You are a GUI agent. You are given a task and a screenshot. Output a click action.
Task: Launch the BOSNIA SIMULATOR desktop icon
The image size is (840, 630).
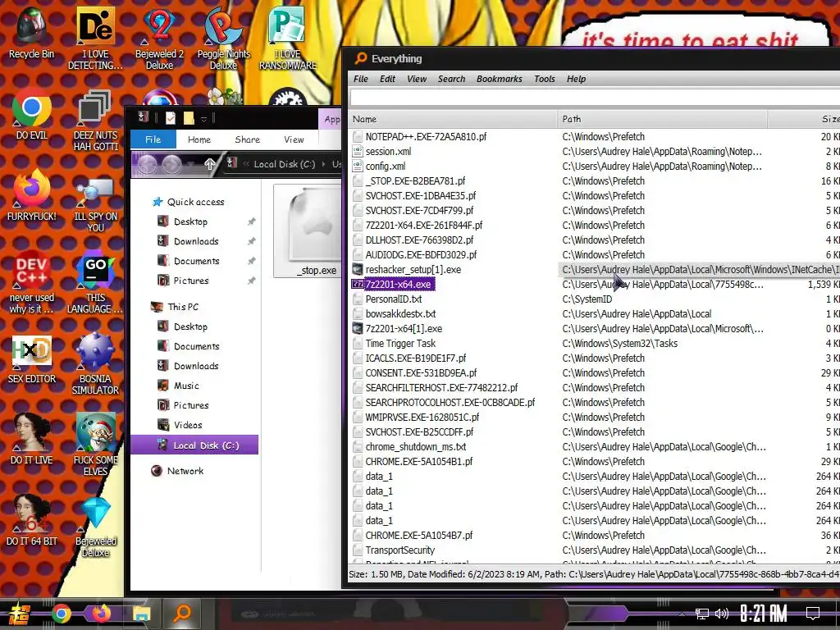[x=95, y=364]
